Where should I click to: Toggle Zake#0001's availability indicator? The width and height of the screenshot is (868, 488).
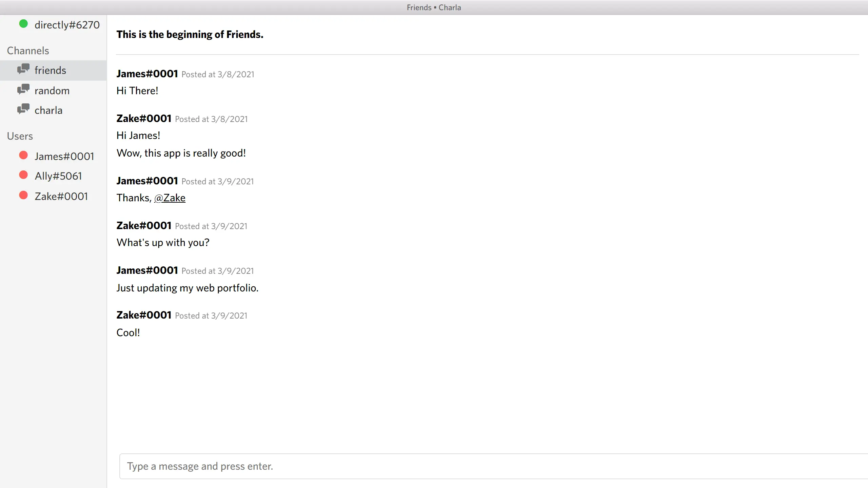point(23,195)
